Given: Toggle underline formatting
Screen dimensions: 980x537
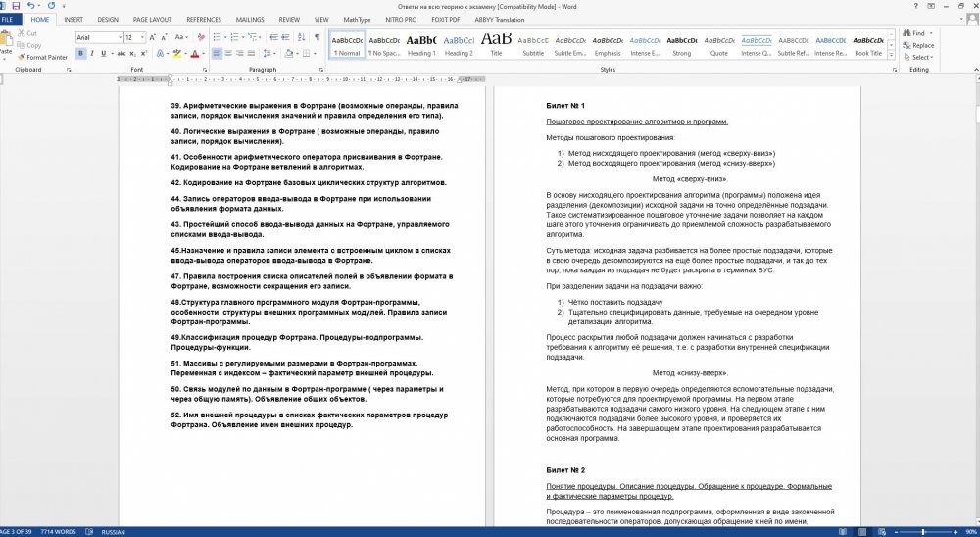Looking at the screenshot, I should point(105,53).
